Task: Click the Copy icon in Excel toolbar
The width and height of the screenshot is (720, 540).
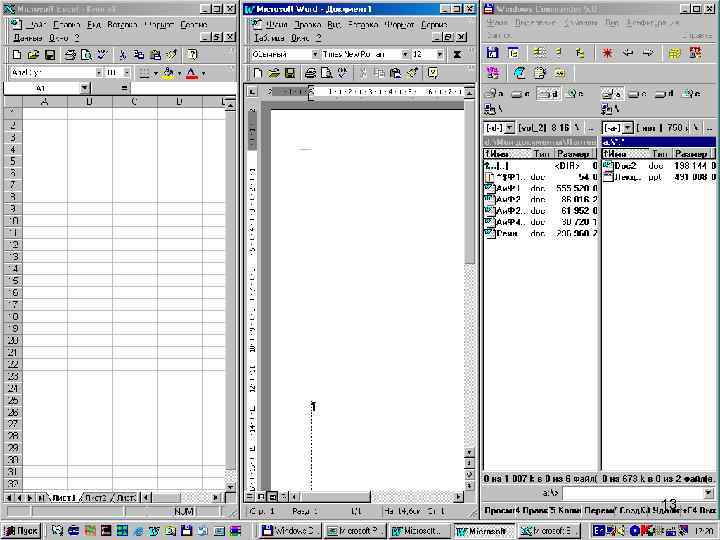Action: (x=139, y=55)
